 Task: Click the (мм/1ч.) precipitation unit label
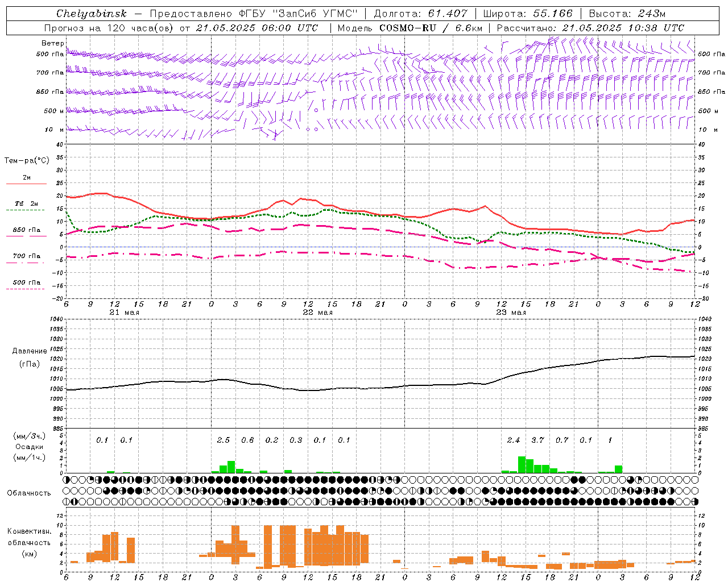30,458
